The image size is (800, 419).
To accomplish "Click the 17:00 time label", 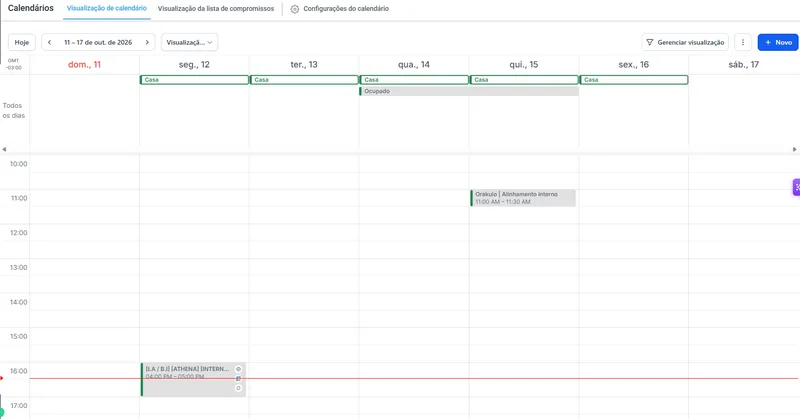I will (18, 406).
